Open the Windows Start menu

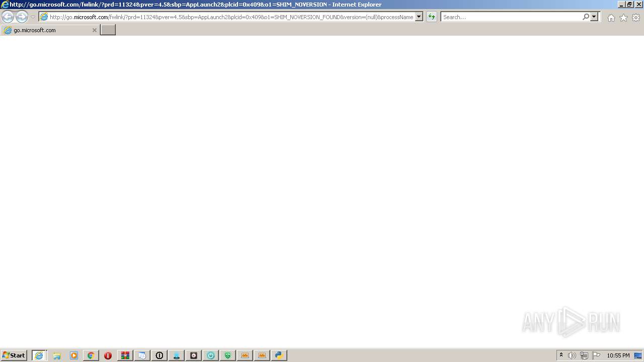(14, 355)
